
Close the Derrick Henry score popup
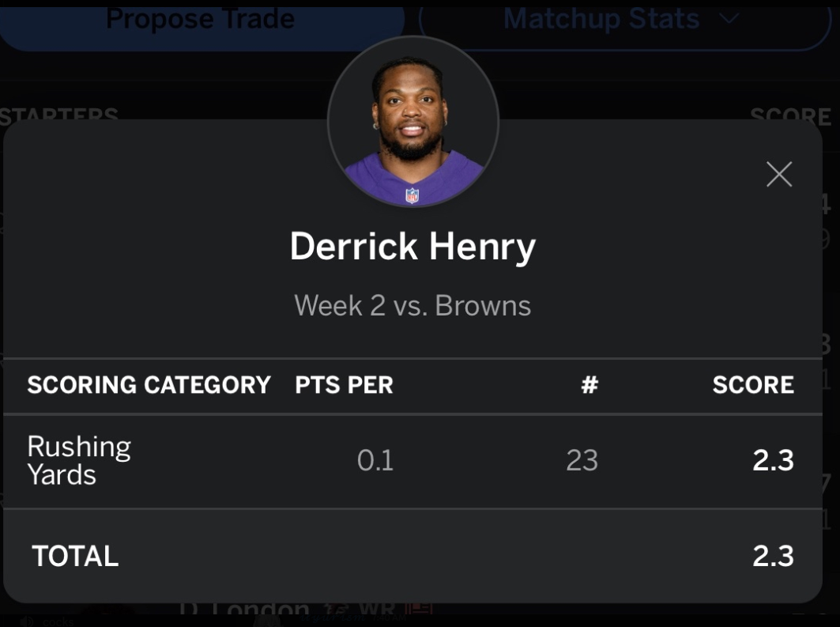[x=779, y=174]
